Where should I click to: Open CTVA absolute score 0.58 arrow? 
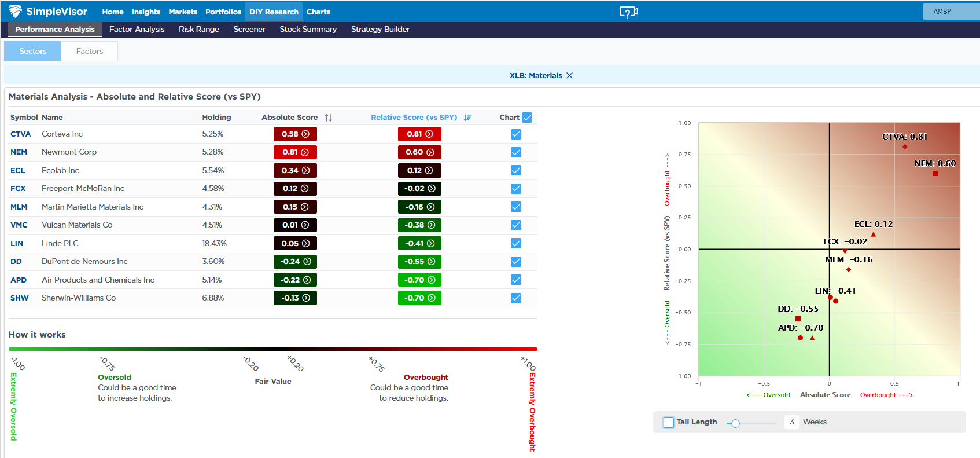pyautogui.click(x=305, y=134)
